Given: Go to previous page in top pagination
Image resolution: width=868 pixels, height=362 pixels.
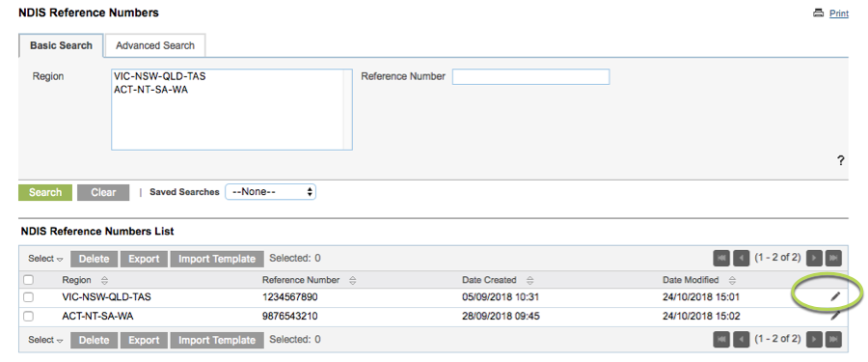Looking at the screenshot, I should coord(741,259).
